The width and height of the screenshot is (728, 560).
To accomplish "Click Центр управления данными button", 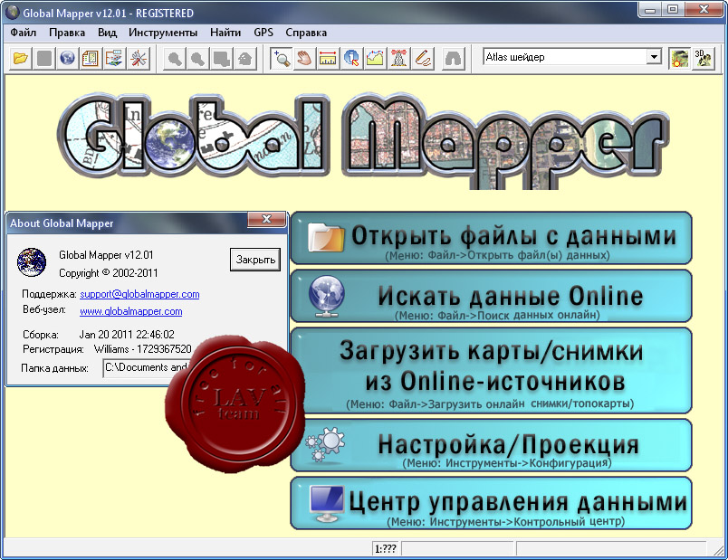I will pyautogui.click(x=491, y=503).
